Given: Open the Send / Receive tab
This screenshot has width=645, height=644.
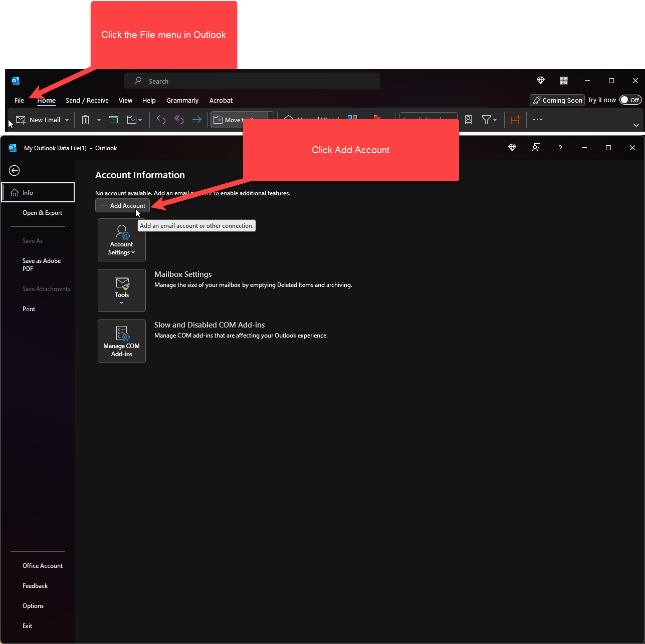Looking at the screenshot, I should point(87,100).
